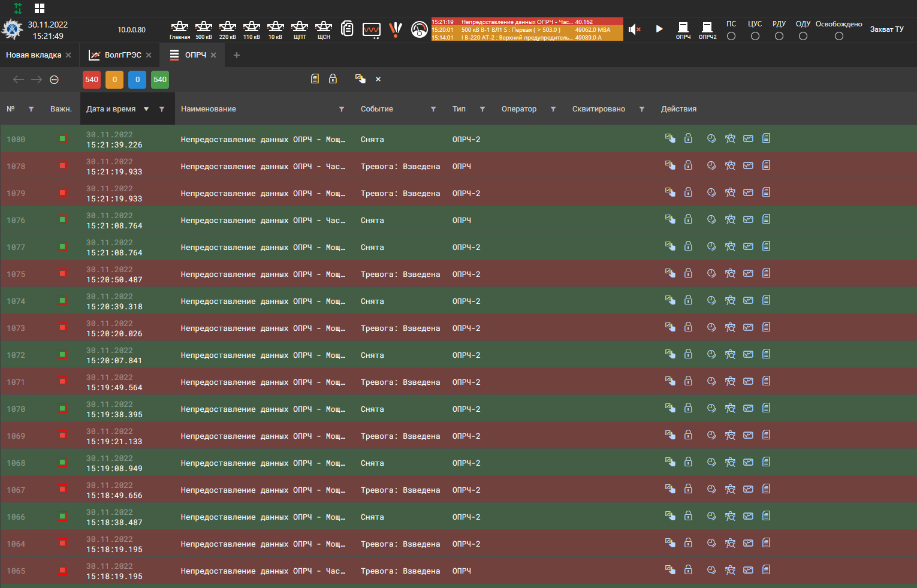Viewport: 917px width, 588px height.
Task: Select the РДУ radio button
Action: tap(779, 36)
